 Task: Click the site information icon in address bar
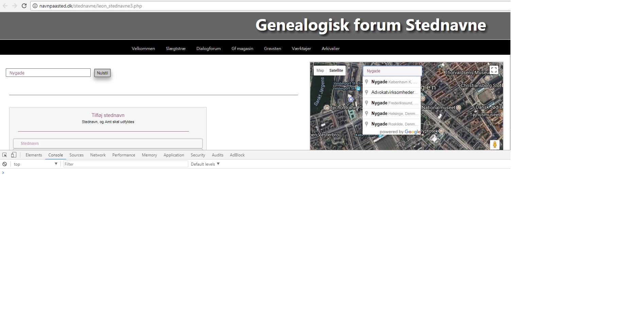35,6
